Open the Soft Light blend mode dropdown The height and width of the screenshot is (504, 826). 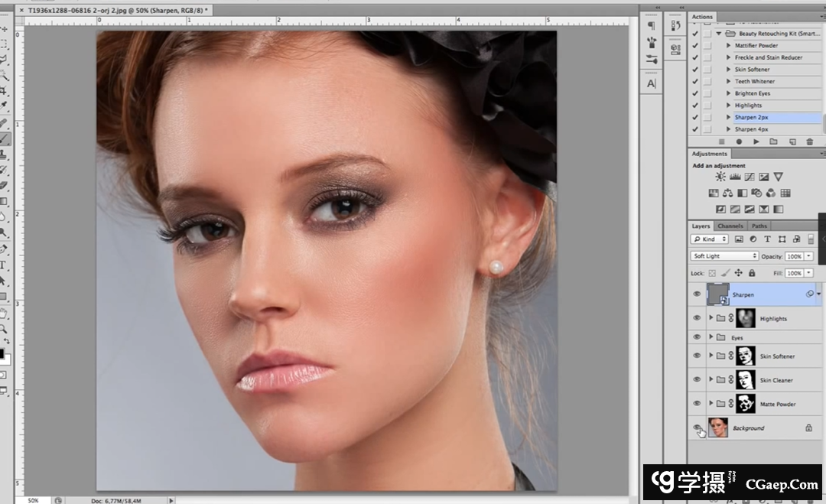724,256
